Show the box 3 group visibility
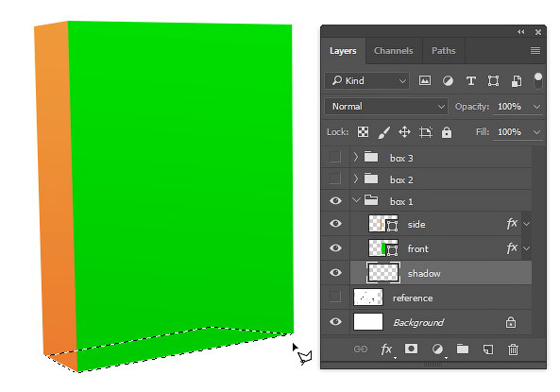 pyautogui.click(x=335, y=157)
